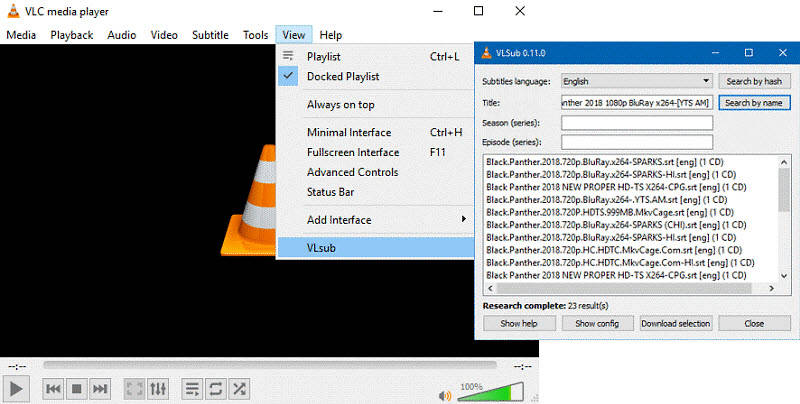
Task: Click Search by name button
Action: click(x=754, y=103)
